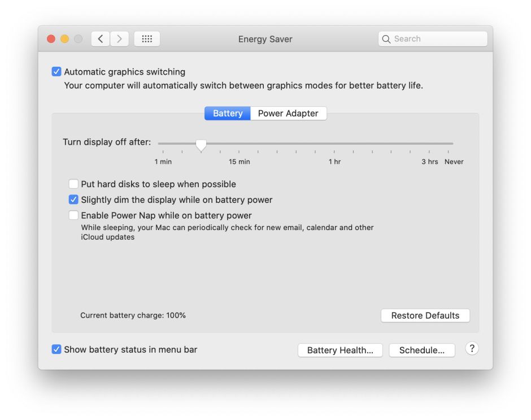
Task: Set the display-off slider to 1 hr
Action: [x=334, y=144]
